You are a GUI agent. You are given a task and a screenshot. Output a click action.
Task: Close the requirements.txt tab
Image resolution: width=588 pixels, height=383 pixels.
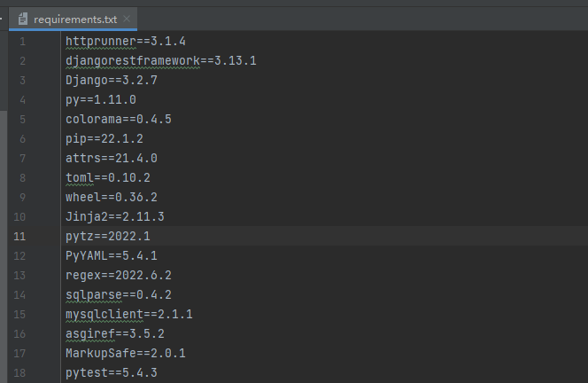coord(127,19)
